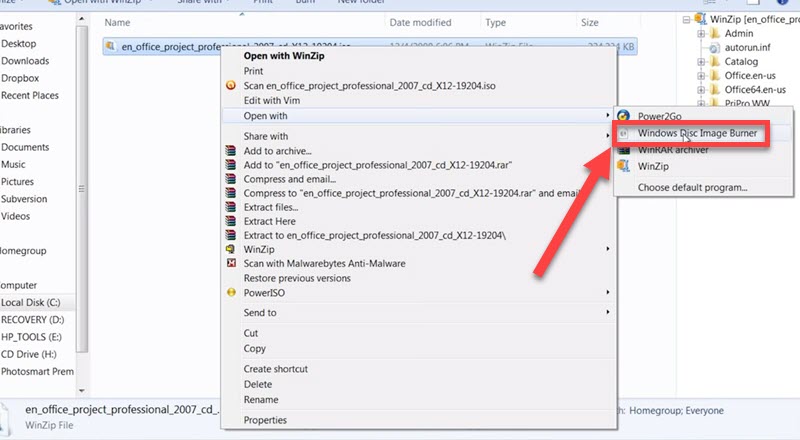Click the Malwarebytes Anti-Malware icon

coord(231,263)
